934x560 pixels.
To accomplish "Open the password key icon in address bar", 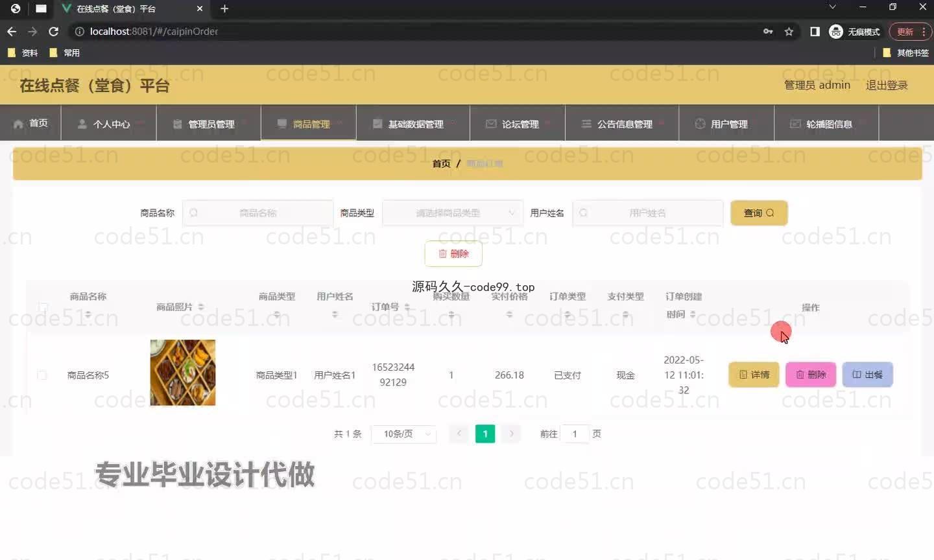I will click(x=768, y=31).
